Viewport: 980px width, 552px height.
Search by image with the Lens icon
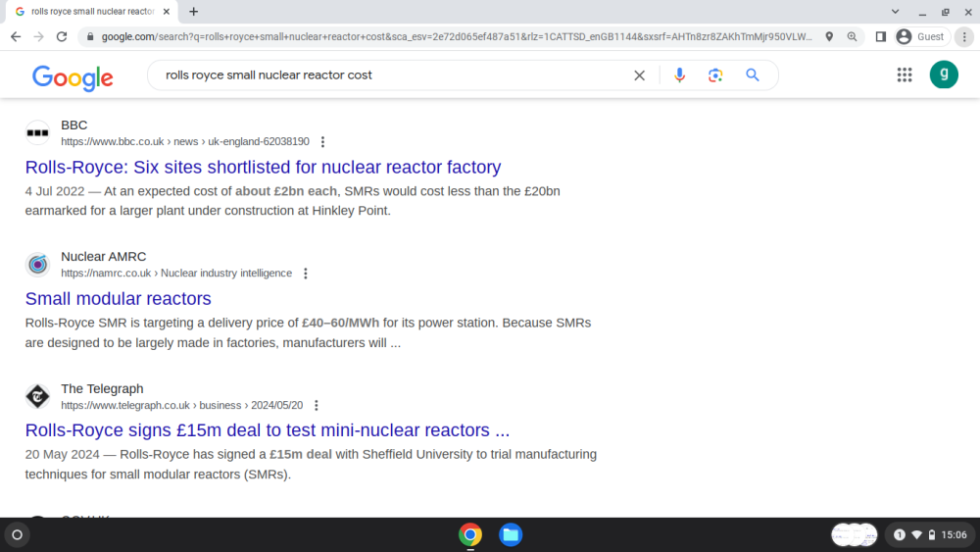coord(715,75)
